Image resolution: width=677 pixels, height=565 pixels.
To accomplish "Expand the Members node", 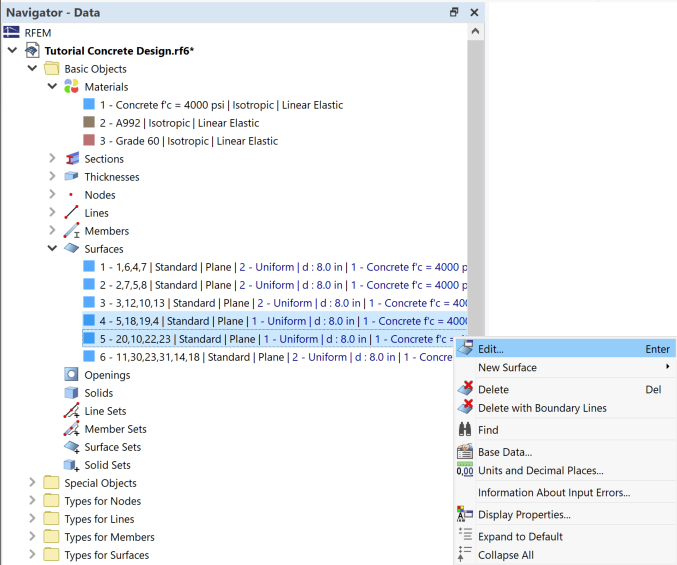I will click(x=52, y=230).
